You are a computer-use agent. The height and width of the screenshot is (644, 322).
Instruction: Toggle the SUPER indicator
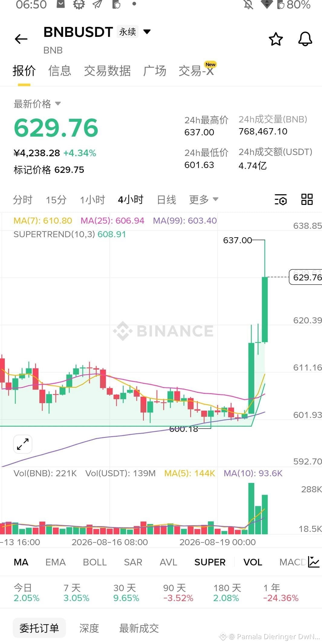point(210,562)
